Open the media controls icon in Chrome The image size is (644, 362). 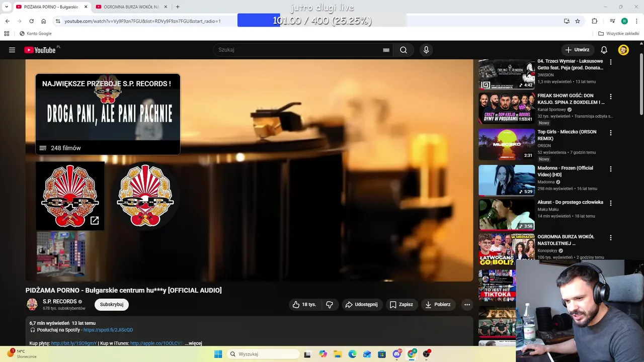[612, 21]
